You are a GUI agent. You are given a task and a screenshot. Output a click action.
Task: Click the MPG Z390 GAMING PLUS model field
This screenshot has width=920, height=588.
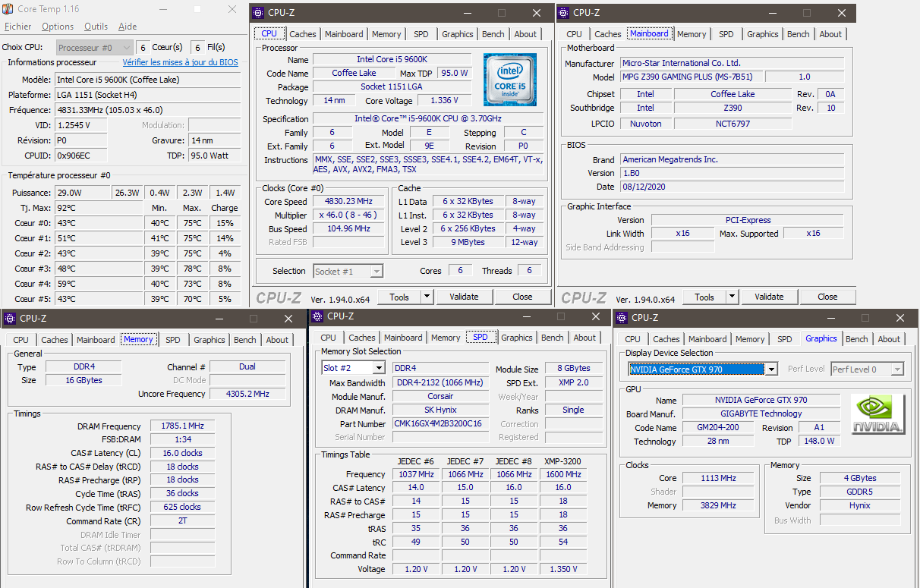(x=692, y=77)
